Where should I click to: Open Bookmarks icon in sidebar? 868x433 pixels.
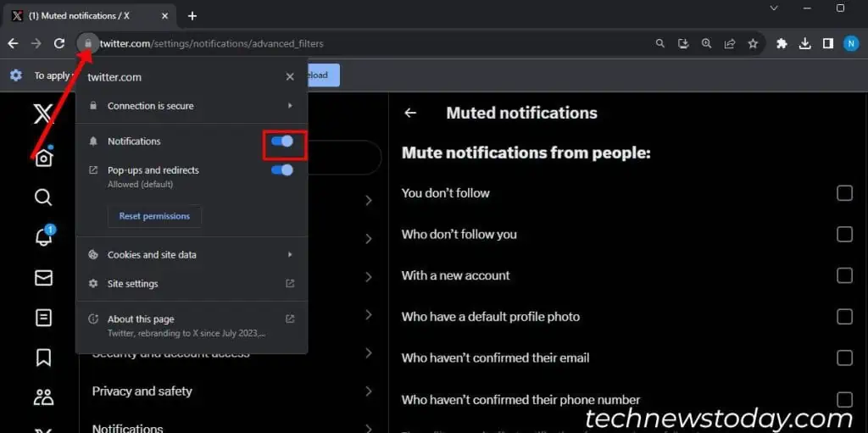point(44,358)
